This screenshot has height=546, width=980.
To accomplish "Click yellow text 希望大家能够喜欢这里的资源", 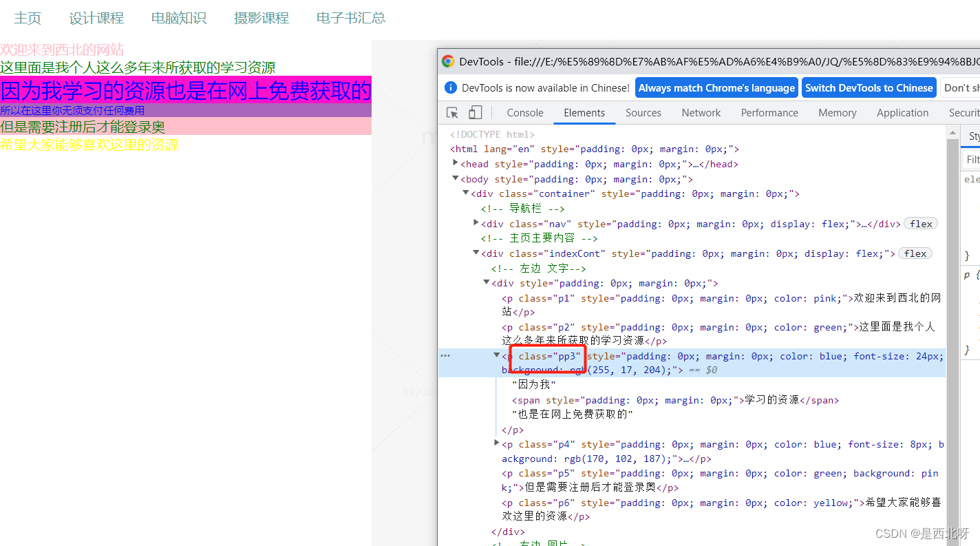I will click(x=89, y=145).
